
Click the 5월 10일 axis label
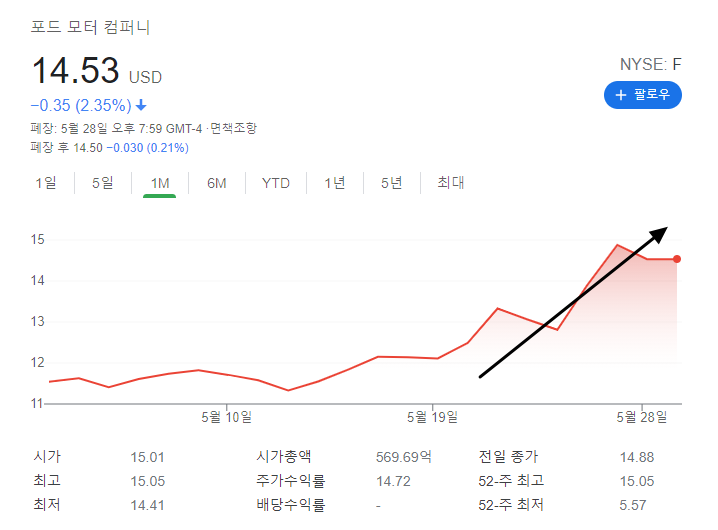227,417
